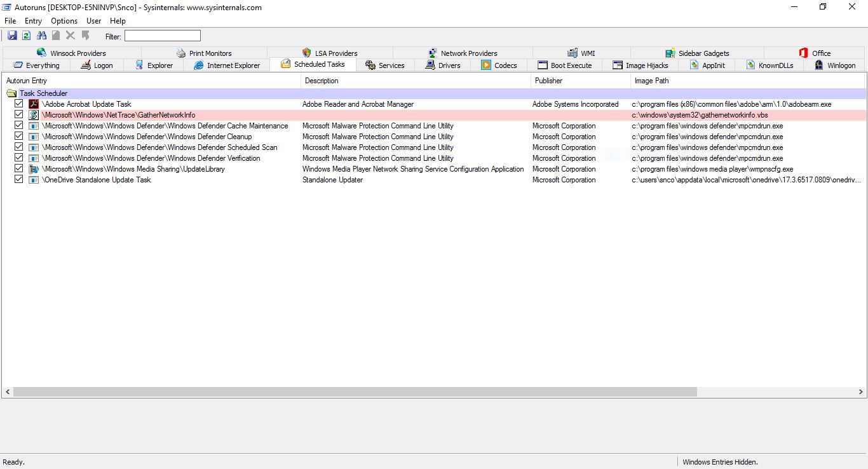Disable the OneDrive Standalone Update Task checkbox
The height and width of the screenshot is (469, 868).
point(19,180)
